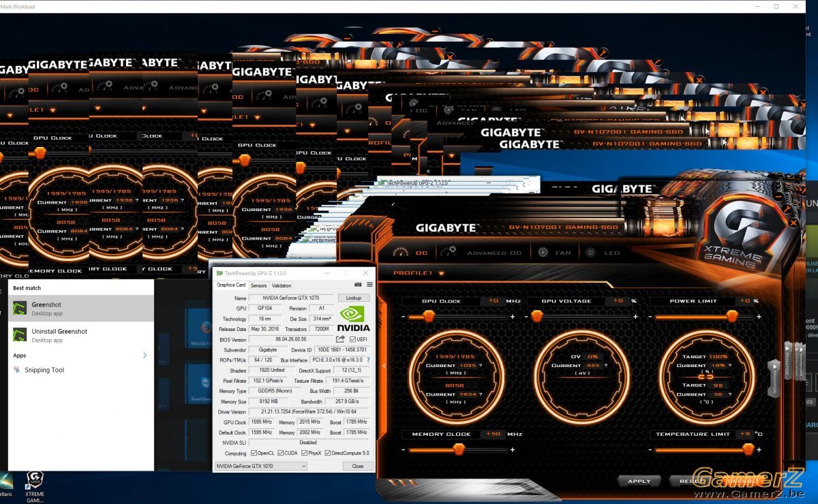Click the APPLY button in Gigabyte utility
Image resolution: width=818 pixels, height=504 pixels.
coord(639,481)
